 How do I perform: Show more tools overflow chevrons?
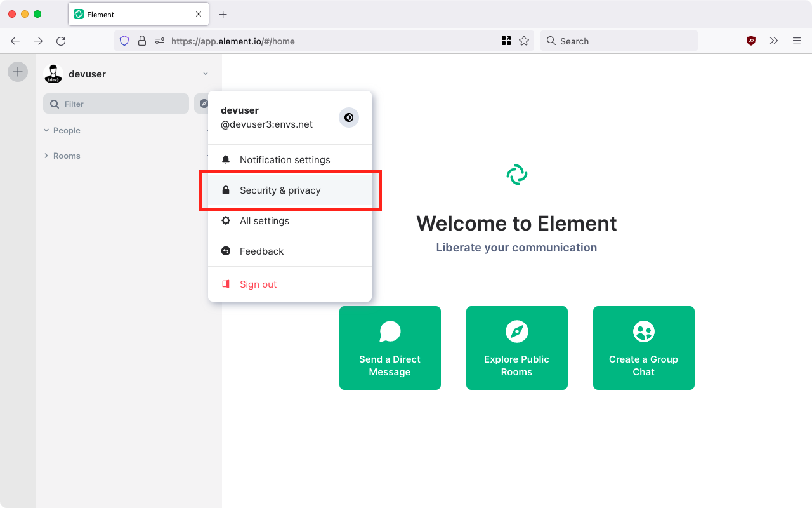pos(774,41)
